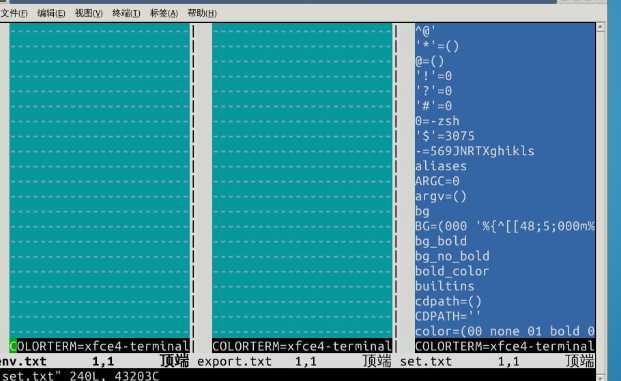Click the "'#'=0" line
The height and width of the screenshot is (381, 621).
434,106
